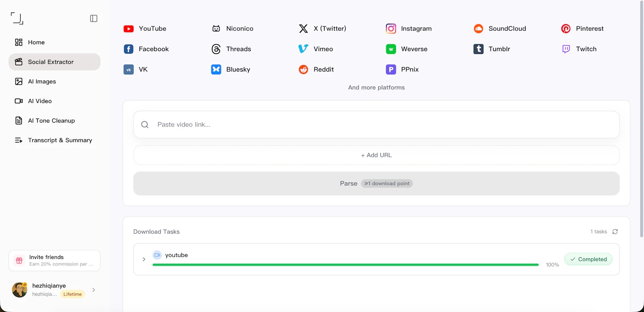Click the SoundCloud label text
The width and height of the screenshot is (644, 312).
(x=507, y=29)
